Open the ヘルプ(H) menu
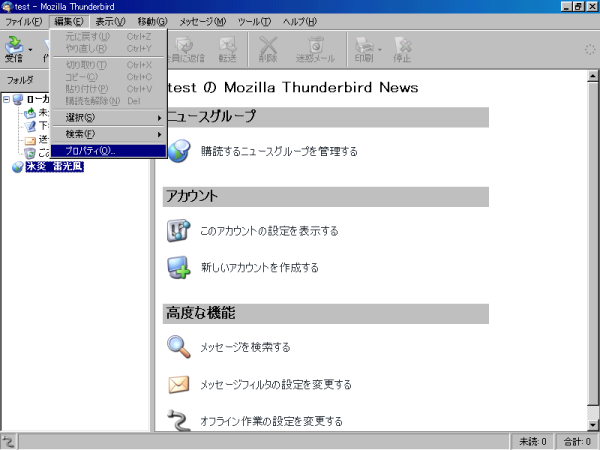 click(300, 21)
